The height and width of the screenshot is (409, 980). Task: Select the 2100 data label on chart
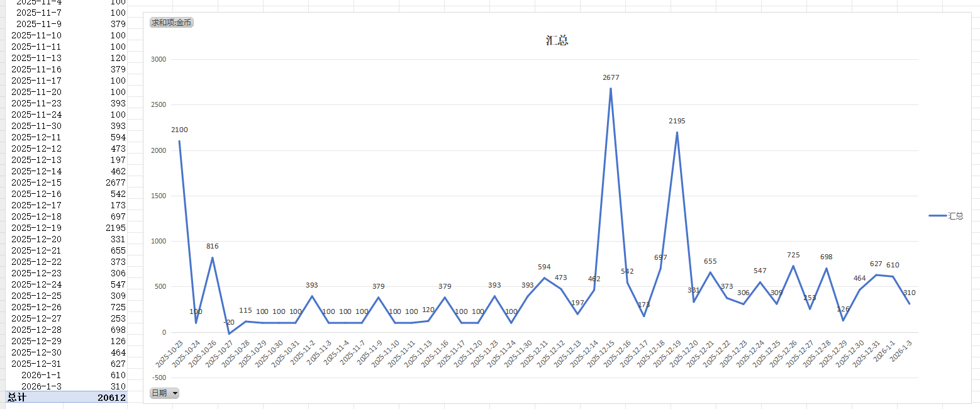[179, 130]
